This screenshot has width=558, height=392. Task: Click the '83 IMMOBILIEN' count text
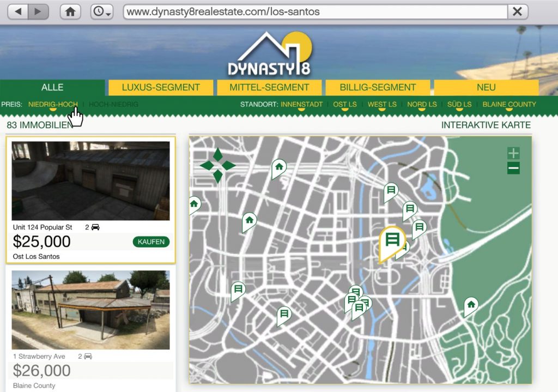[x=40, y=125]
